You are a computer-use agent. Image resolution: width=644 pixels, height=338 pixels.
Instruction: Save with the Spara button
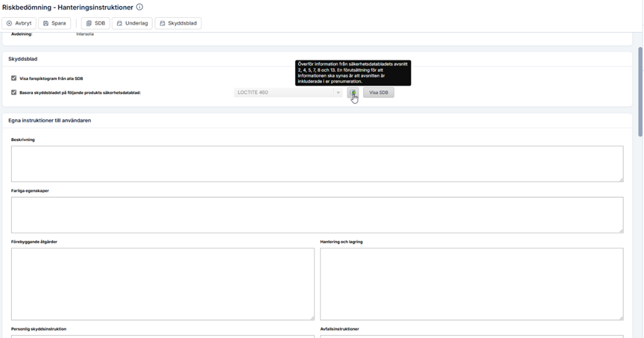[x=55, y=23]
